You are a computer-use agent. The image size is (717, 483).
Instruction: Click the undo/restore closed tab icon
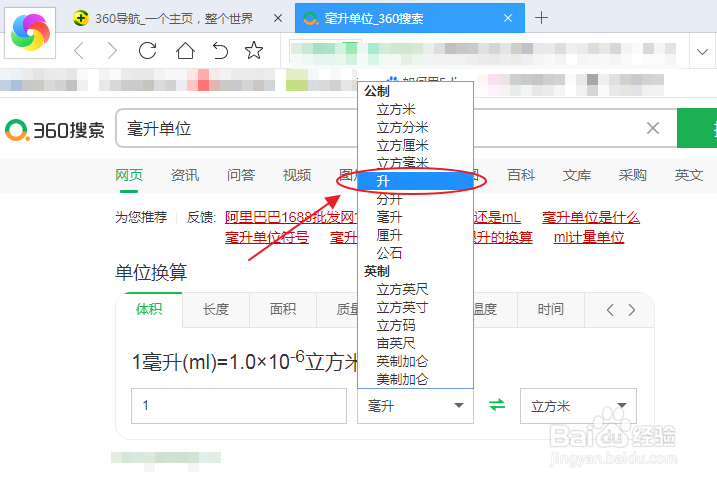(x=220, y=50)
